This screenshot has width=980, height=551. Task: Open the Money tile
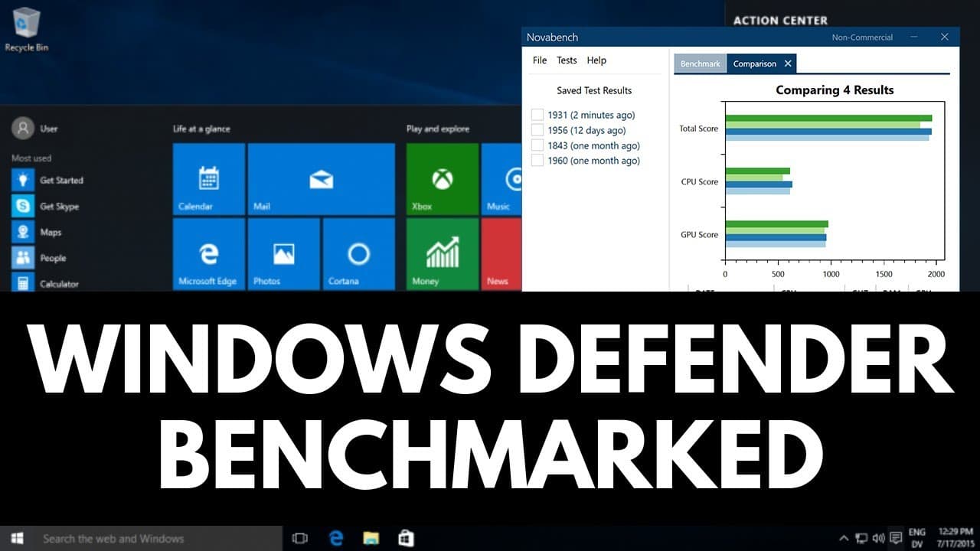tap(443, 254)
